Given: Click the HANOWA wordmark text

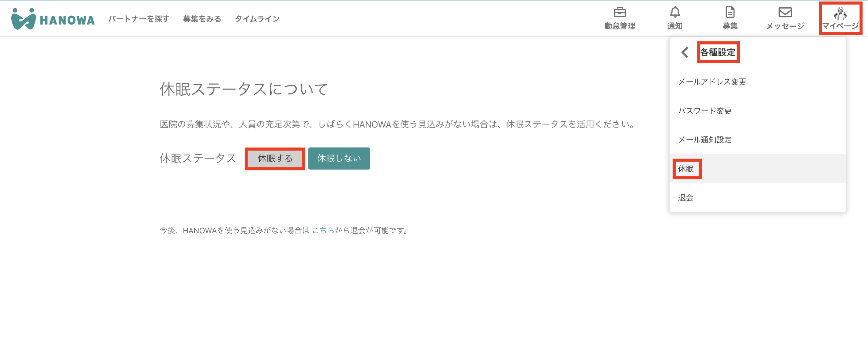Looking at the screenshot, I should click(67, 20).
